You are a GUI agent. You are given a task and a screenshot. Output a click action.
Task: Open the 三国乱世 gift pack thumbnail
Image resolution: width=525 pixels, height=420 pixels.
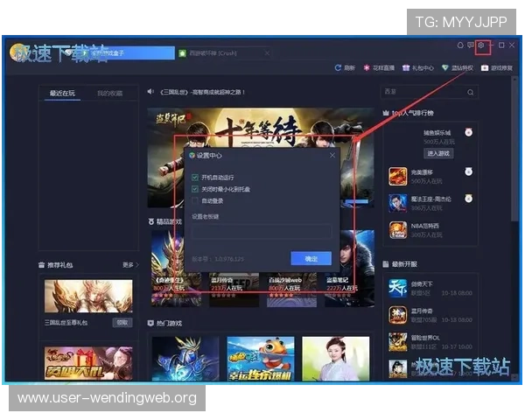(x=88, y=296)
